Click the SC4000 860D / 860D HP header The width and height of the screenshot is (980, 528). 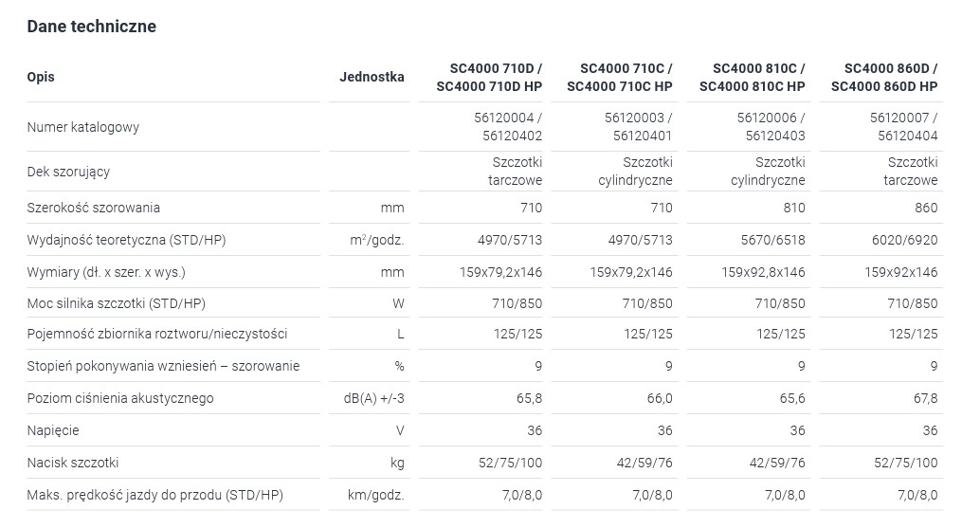[x=884, y=77]
